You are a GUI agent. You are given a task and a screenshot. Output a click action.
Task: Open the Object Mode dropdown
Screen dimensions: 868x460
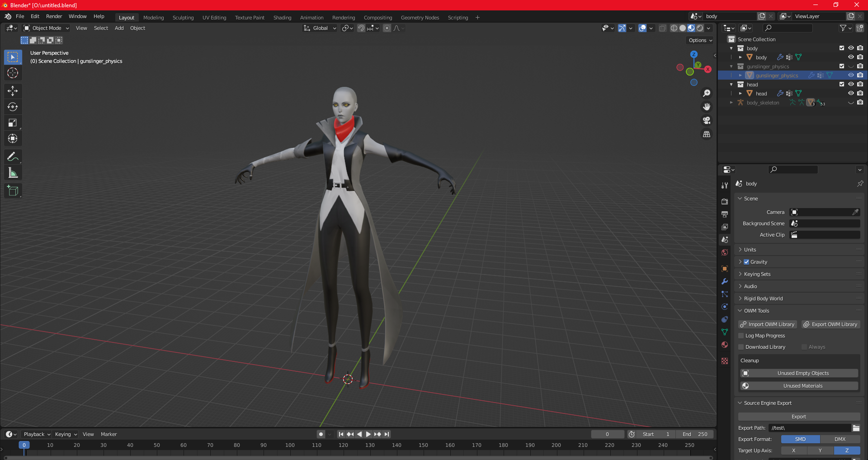tap(47, 28)
